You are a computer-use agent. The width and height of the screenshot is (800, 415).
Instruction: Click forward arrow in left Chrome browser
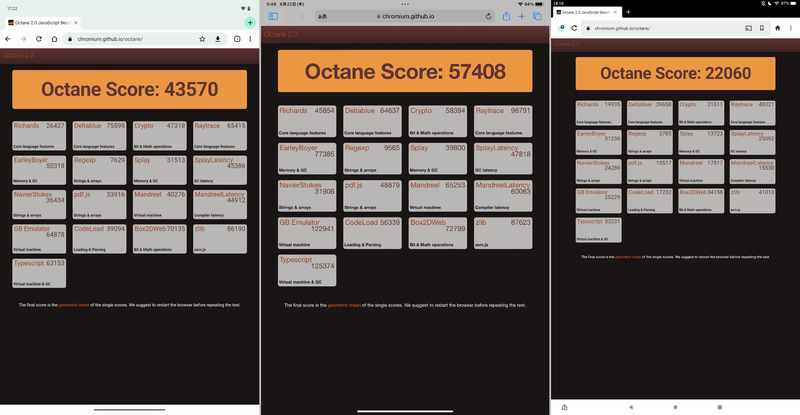23,39
